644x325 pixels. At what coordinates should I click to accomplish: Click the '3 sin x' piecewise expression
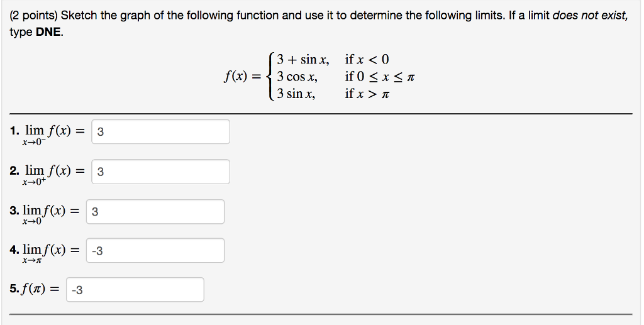(x=296, y=94)
